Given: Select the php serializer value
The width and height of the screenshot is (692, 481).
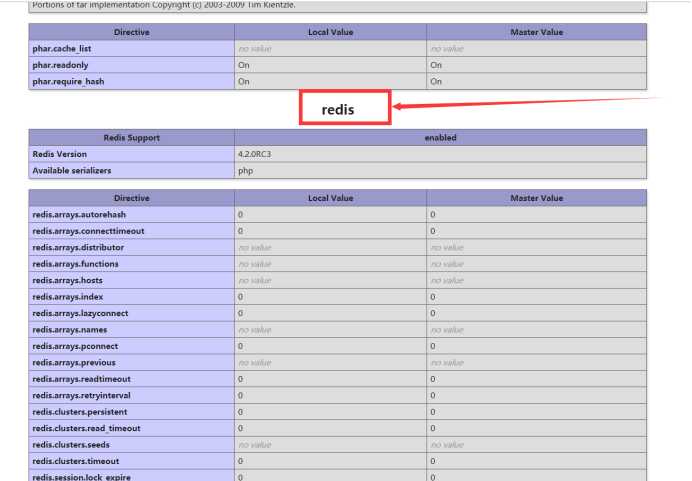Looking at the screenshot, I should coord(245,171).
